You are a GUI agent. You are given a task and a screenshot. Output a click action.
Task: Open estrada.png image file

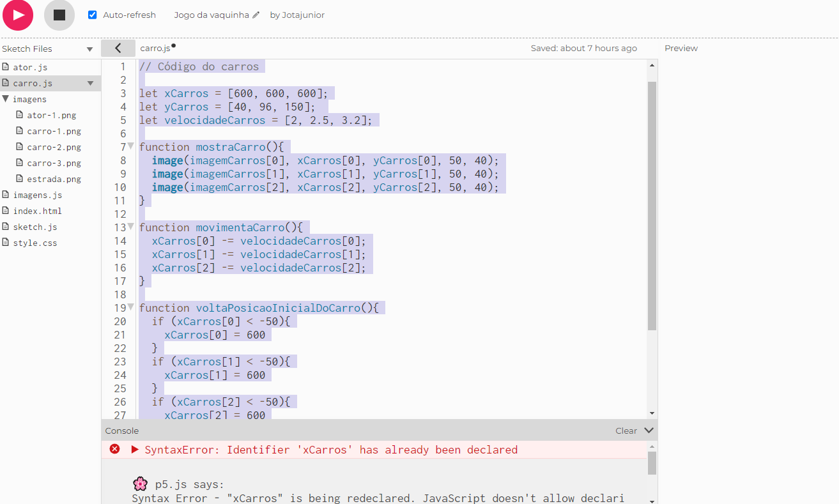[x=54, y=179]
